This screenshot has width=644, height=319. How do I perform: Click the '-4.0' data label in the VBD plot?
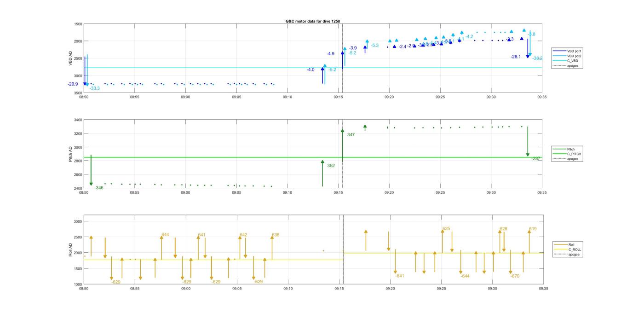[310, 70]
